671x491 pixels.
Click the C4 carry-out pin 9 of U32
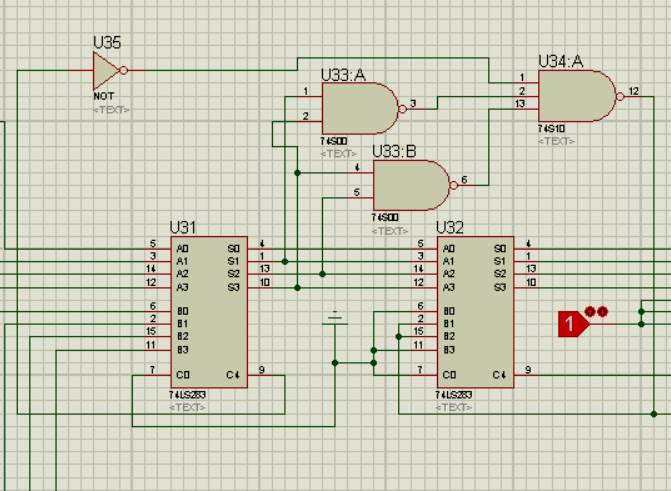pos(526,375)
